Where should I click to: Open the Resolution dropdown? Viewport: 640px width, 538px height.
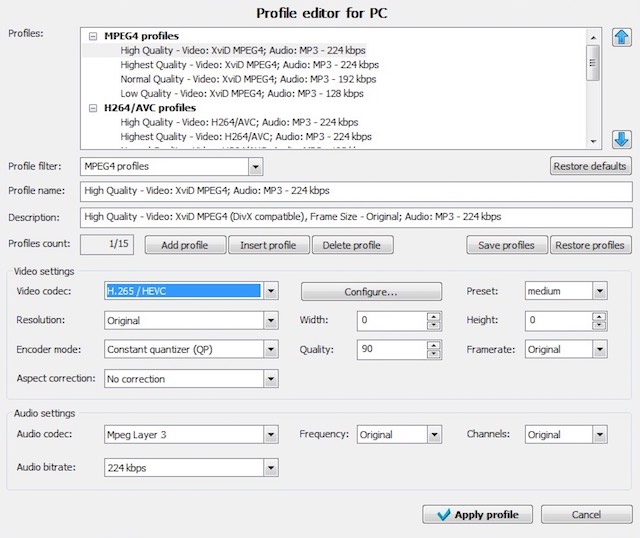tap(271, 320)
